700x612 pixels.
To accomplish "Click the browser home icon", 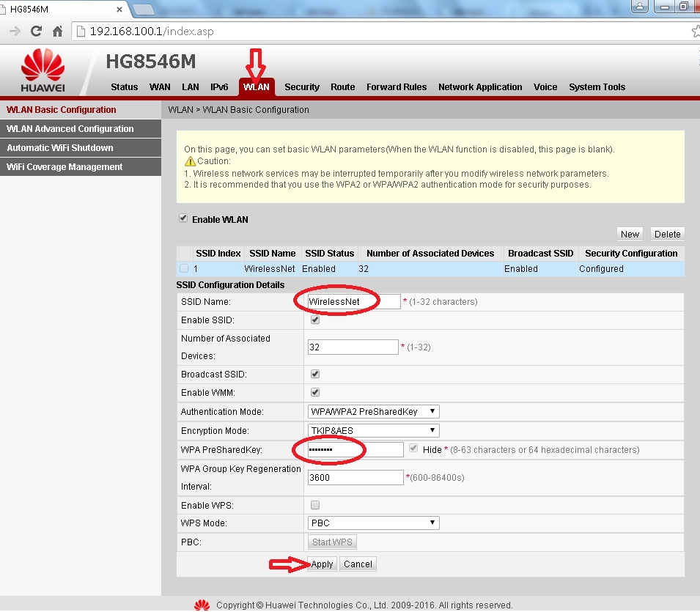I will tap(57, 32).
